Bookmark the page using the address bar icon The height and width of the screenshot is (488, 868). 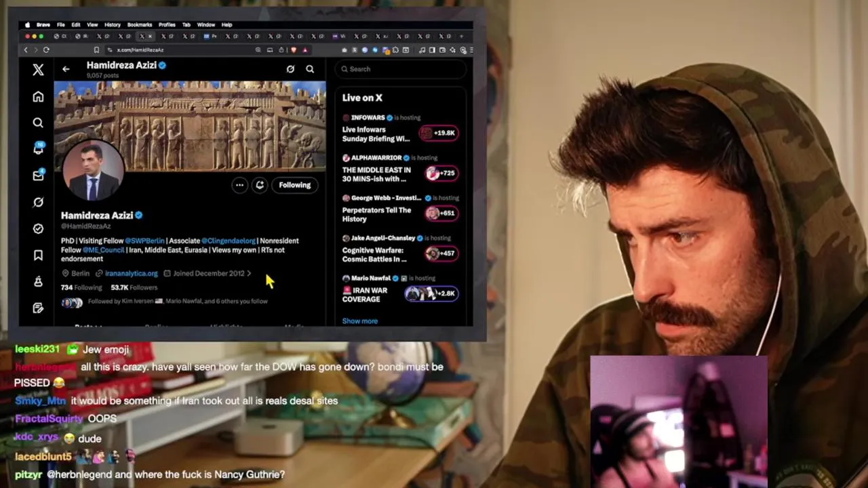click(x=96, y=49)
